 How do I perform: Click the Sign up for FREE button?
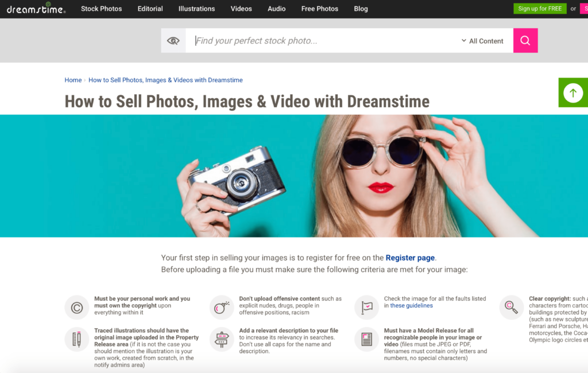pyautogui.click(x=540, y=9)
